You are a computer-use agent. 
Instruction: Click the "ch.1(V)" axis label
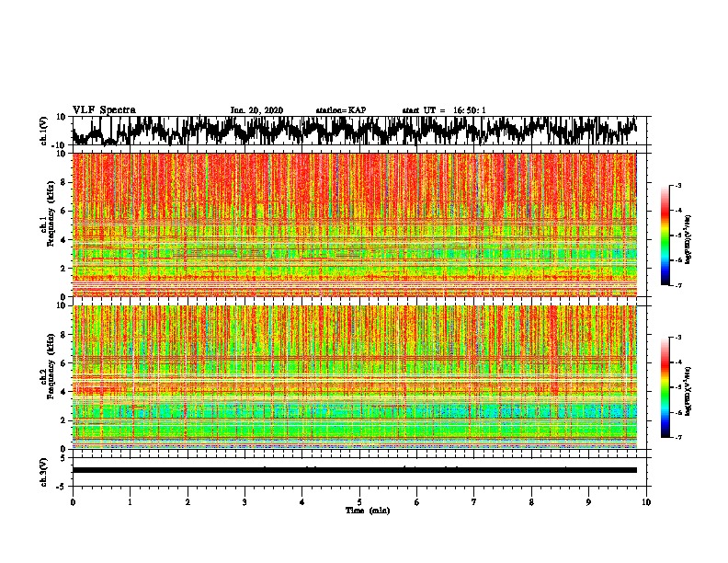[44, 131]
